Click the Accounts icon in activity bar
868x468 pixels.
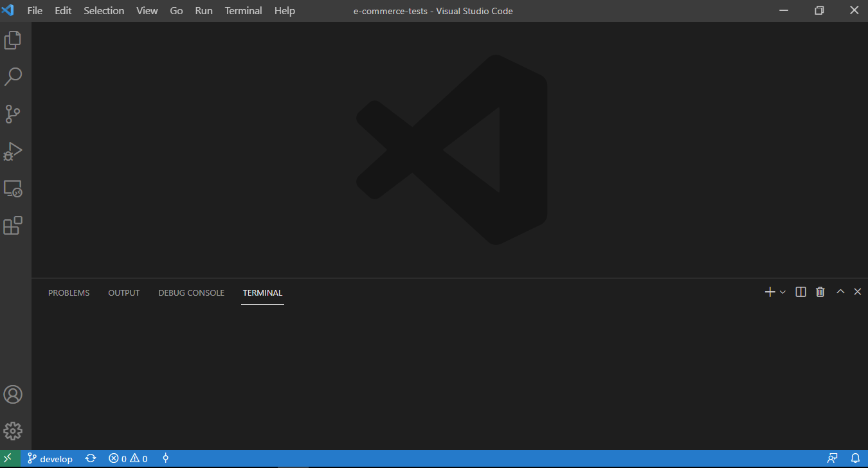13,394
